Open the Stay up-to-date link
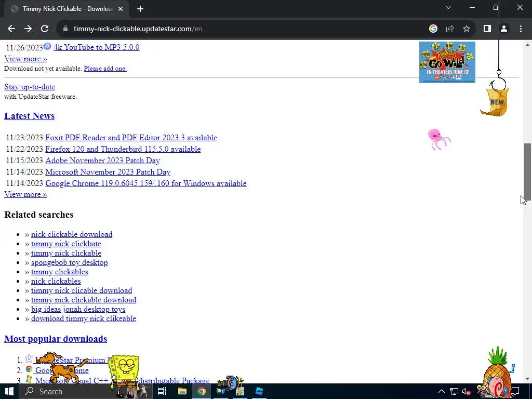Viewport: 532px width, 399px height. pyautogui.click(x=30, y=87)
